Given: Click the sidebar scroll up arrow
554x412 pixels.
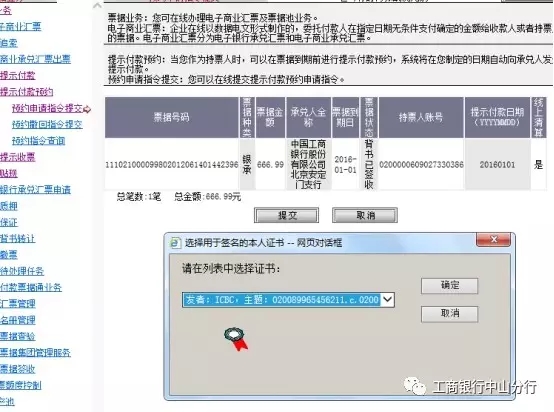Looking at the screenshot, I should [98, 5].
